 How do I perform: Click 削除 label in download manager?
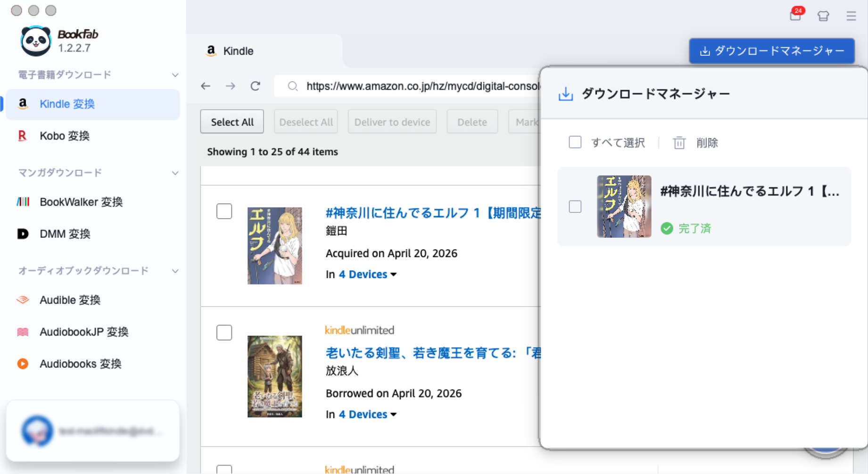[x=707, y=143]
